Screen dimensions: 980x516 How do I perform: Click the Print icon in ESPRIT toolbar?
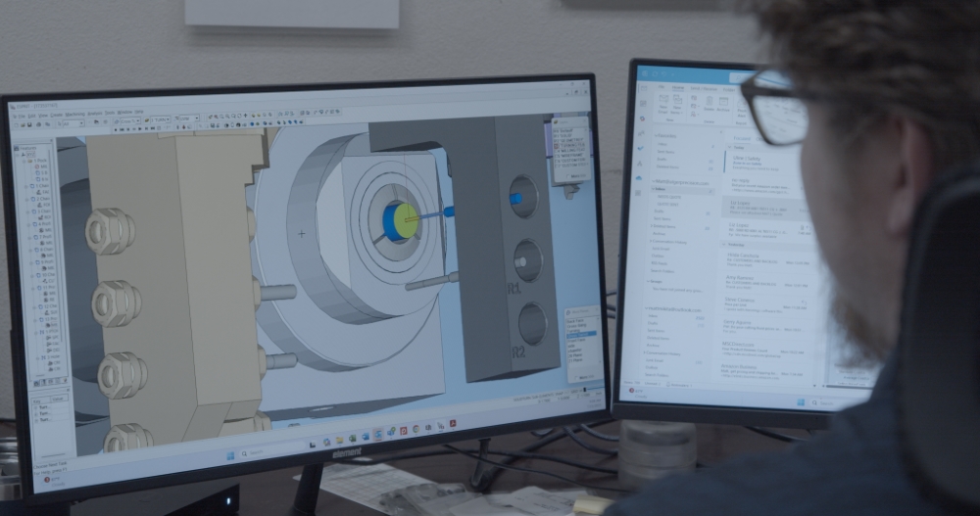tap(39, 124)
